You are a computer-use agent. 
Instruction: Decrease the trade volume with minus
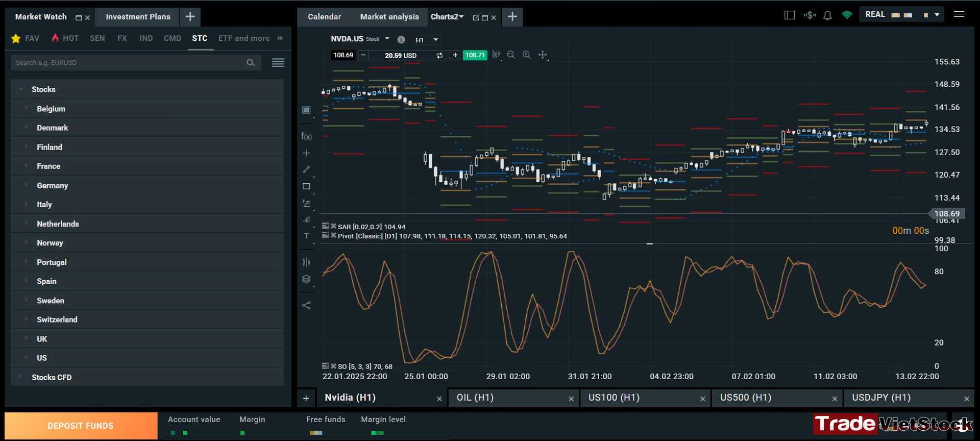(363, 55)
